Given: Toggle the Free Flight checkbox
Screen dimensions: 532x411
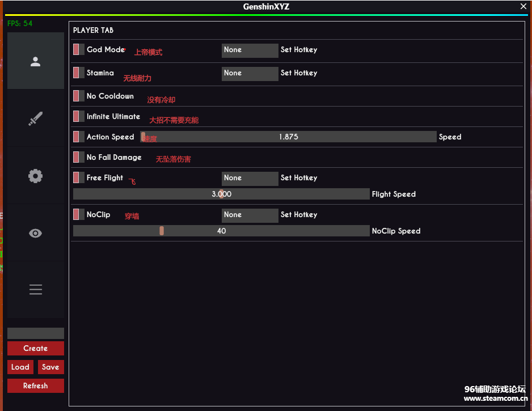Looking at the screenshot, I should [x=79, y=177].
